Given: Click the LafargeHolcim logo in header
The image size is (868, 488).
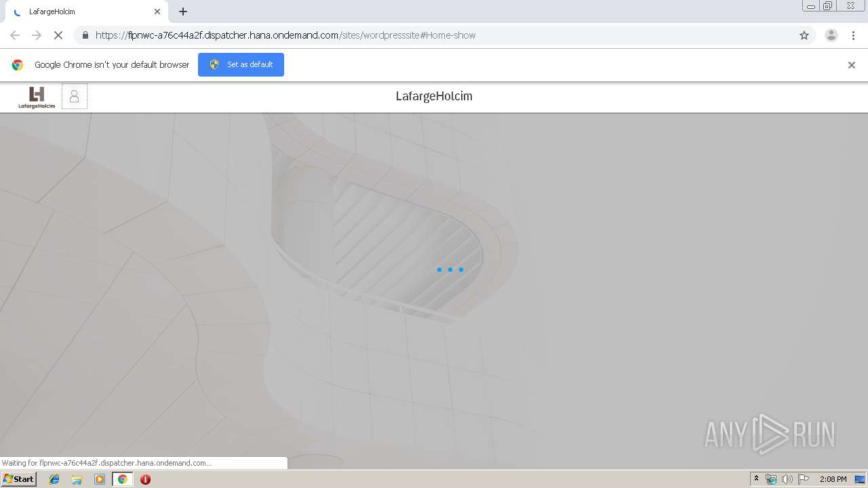Looking at the screenshot, I should (x=37, y=97).
